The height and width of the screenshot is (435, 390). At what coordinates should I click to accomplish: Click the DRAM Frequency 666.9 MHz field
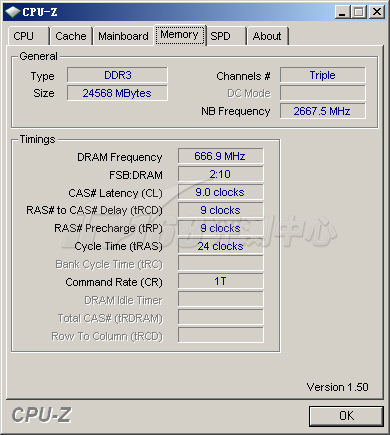tap(220, 156)
